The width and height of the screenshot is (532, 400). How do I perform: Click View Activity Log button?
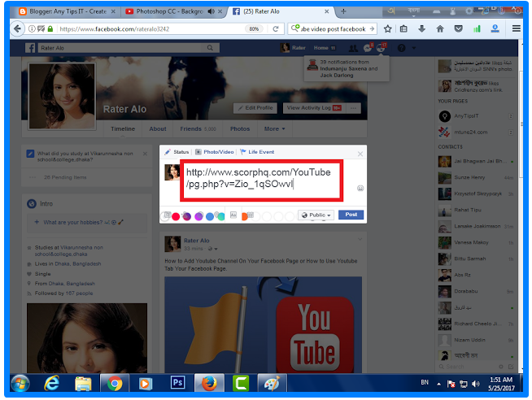coord(314,108)
